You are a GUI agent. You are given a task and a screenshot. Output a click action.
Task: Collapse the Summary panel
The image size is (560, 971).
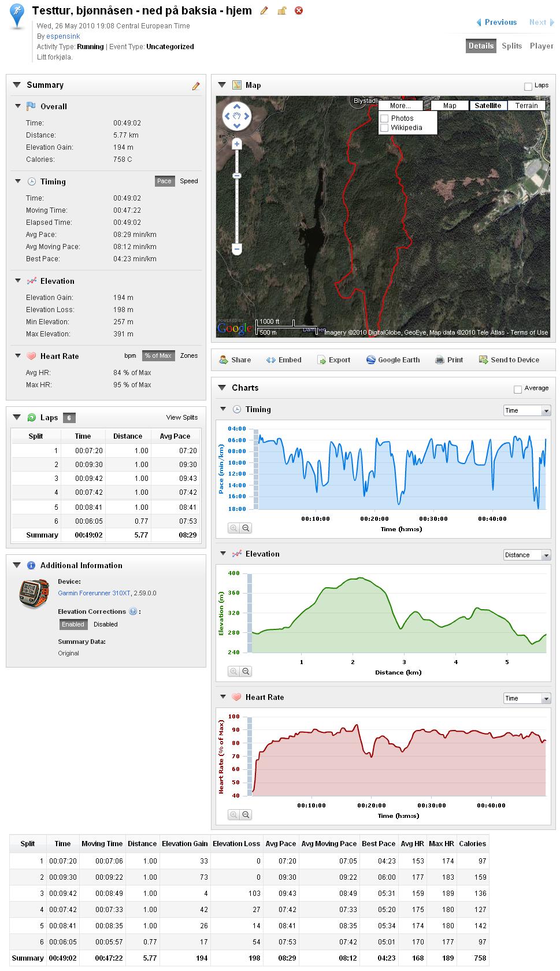(x=17, y=85)
